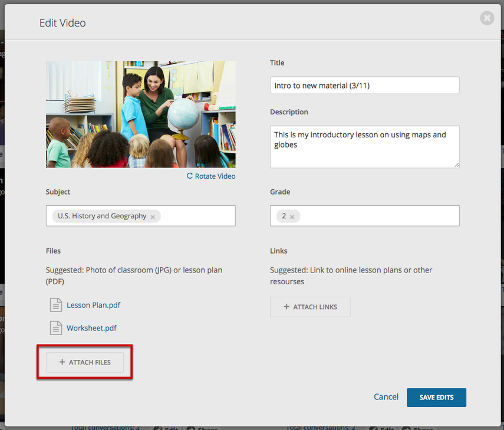Click into the Description text area
504x430 pixels.
coord(364,147)
